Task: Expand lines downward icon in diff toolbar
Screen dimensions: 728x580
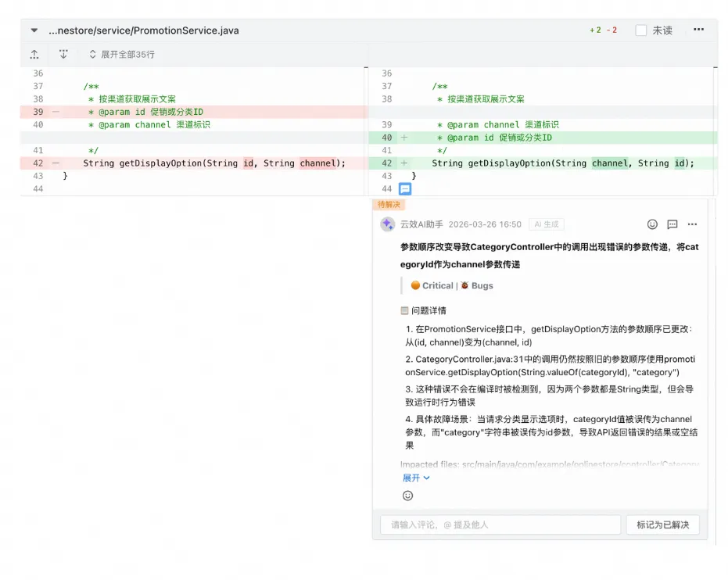Action: click(63, 54)
